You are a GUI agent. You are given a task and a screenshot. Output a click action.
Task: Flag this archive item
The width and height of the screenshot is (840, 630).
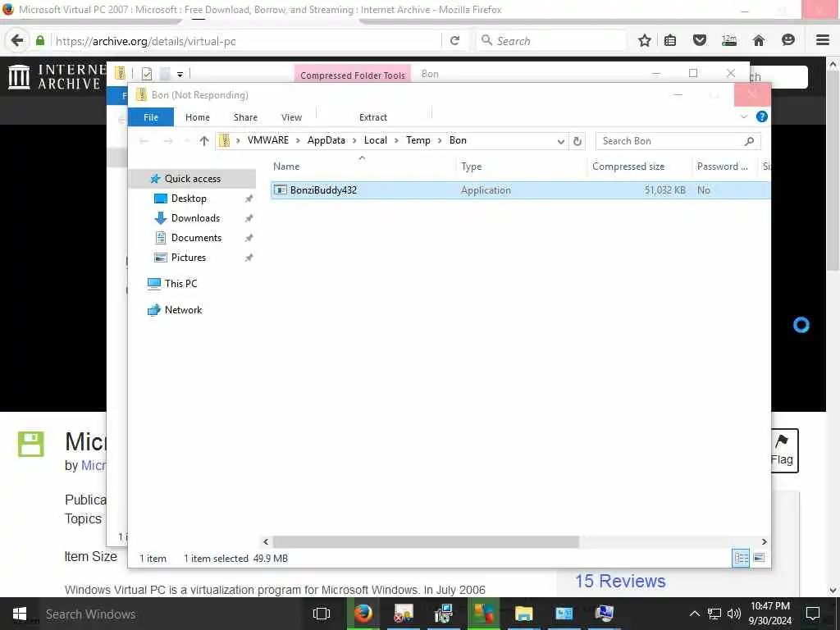[782, 450]
